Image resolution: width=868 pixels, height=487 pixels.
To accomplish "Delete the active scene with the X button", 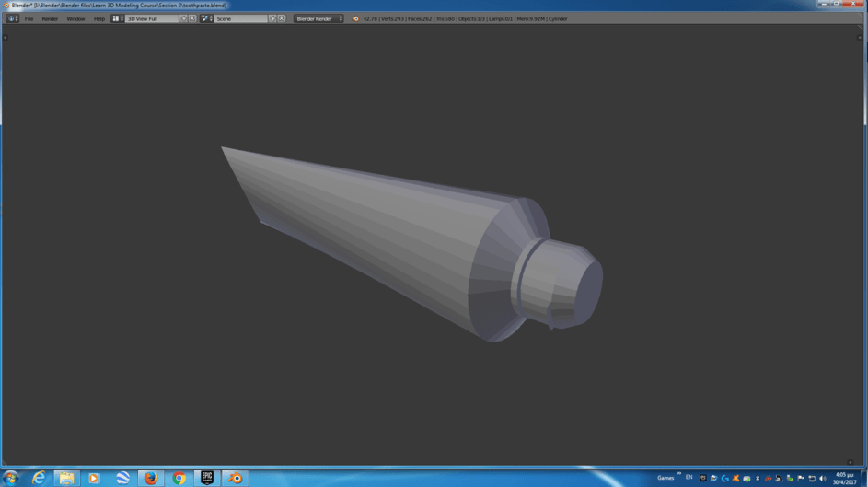I will point(282,18).
